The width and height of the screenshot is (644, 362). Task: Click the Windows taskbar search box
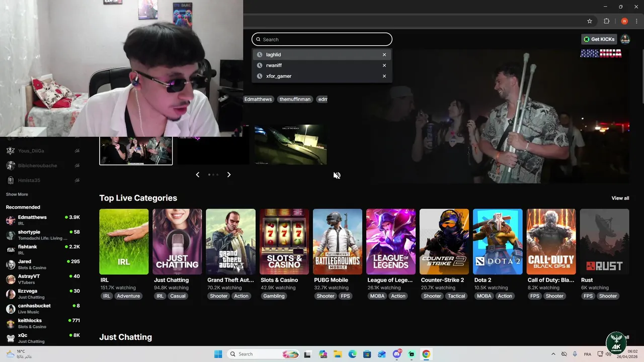pos(264,354)
